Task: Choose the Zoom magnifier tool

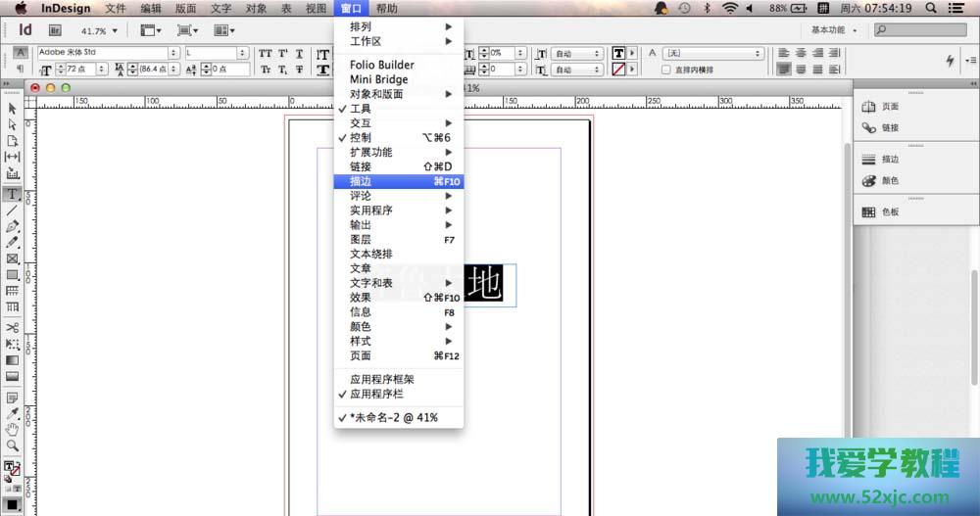Action: 13,446
